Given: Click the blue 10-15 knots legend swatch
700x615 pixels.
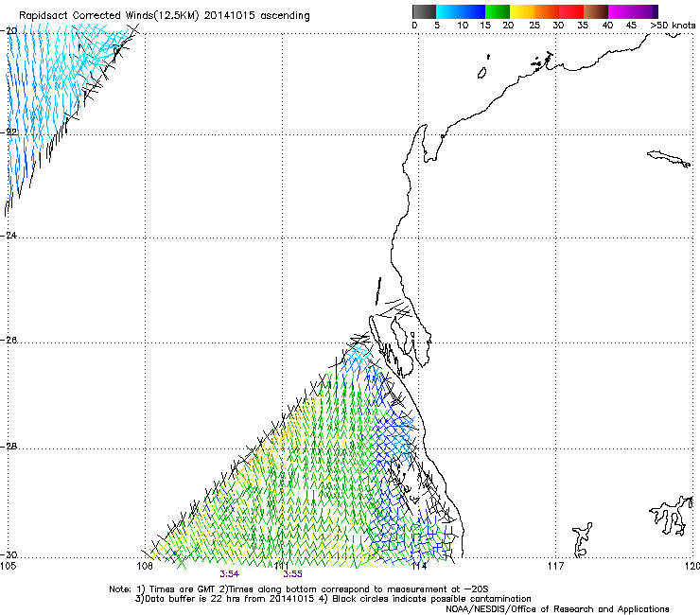Looking at the screenshot, I should pyautogui.click(x=473, y=11).
